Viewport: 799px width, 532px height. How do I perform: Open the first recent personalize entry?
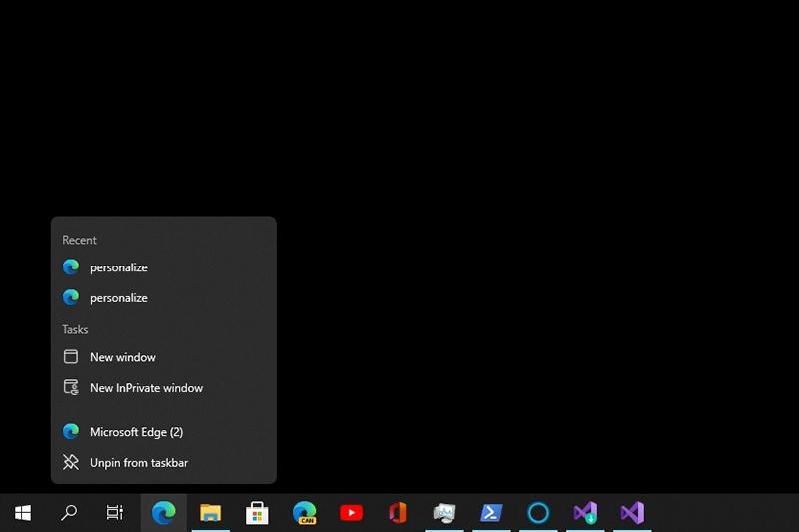point(164,267)
